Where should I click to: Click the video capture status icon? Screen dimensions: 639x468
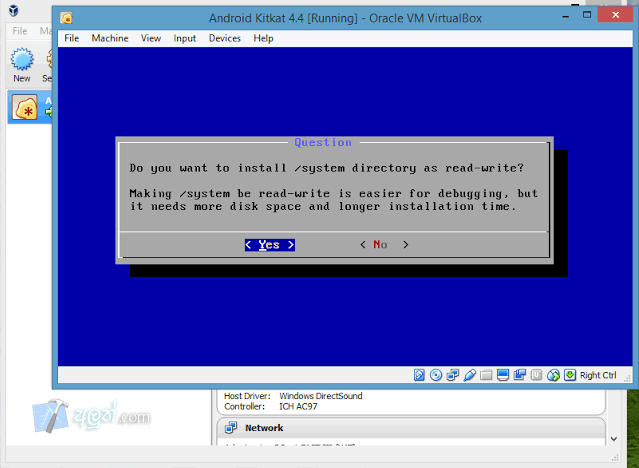point(520,375)
